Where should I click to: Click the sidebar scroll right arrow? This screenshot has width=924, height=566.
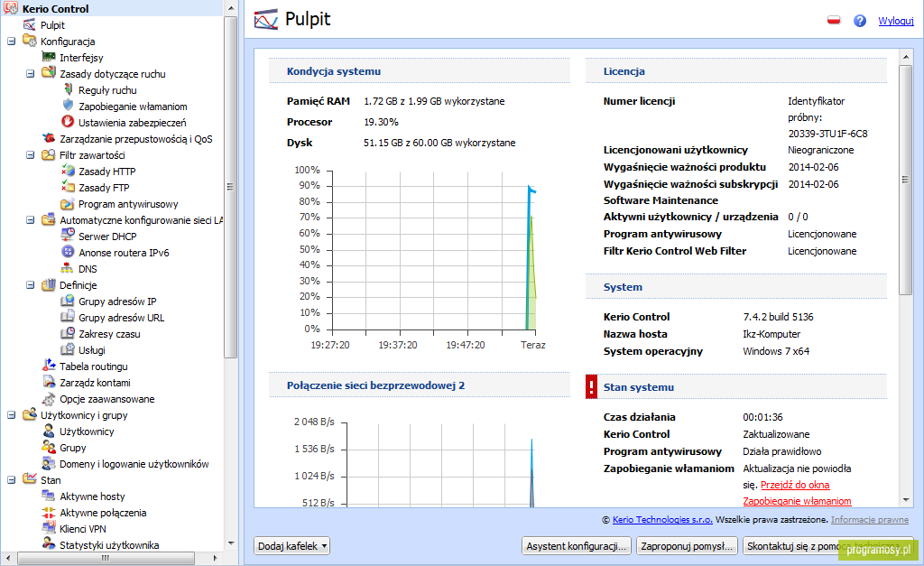(215, 557)
